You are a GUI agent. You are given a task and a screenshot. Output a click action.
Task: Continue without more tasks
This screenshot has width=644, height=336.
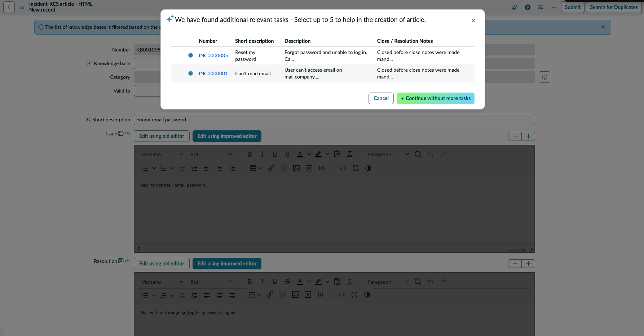click(435, 98)
